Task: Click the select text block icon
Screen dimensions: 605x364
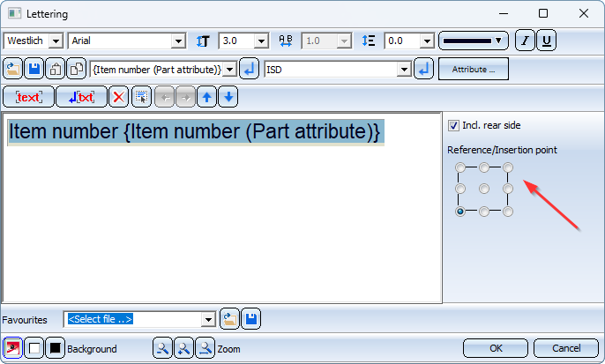Action: coord(142,97)
